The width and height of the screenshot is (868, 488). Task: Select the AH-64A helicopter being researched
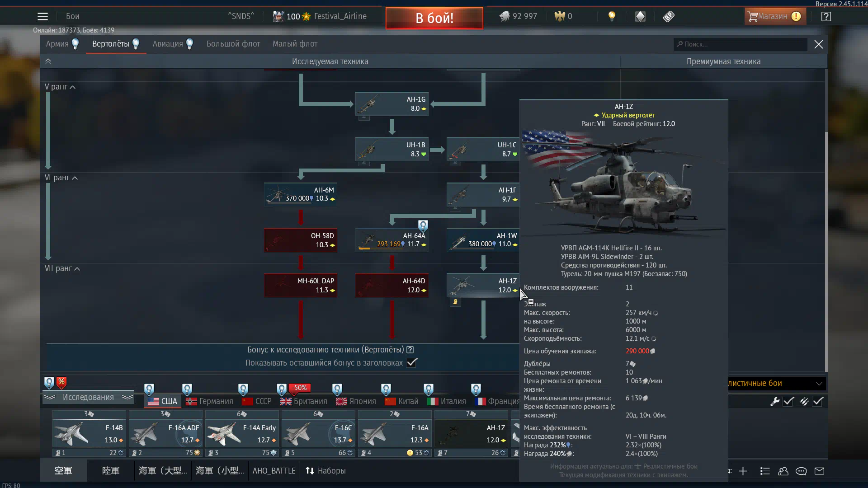pos(392,240)
